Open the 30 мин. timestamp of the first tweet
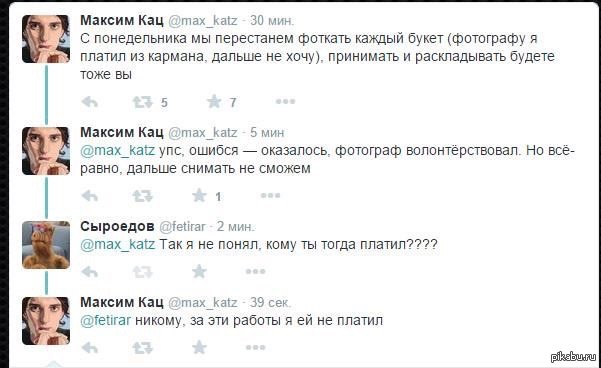The height and width of the screenshot is (368, 601). pyautogui.click(x=272, y=20)
